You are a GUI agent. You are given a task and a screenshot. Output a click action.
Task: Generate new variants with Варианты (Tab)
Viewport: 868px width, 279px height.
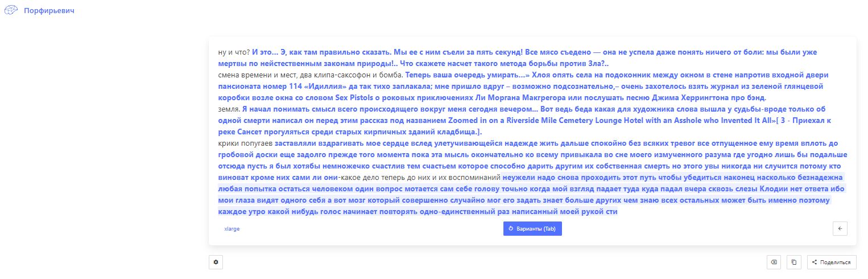tap(532, 228)
